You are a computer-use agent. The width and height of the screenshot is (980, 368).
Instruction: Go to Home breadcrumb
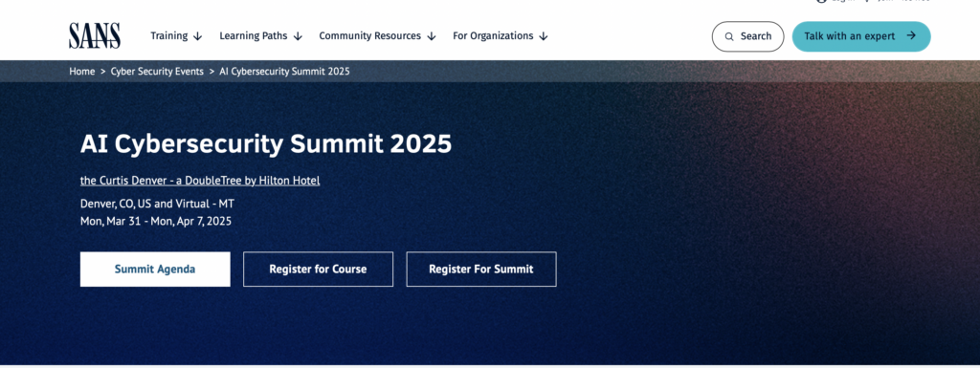tap(82, 71)
